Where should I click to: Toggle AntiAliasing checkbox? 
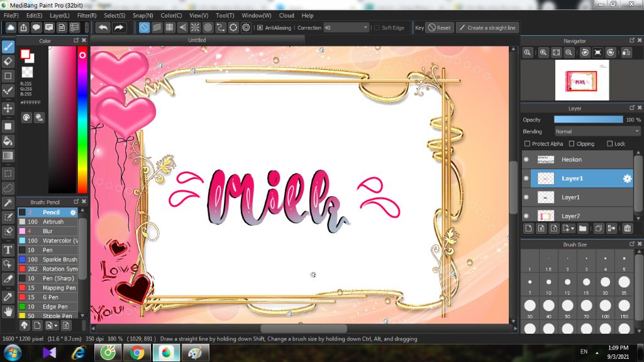point(260,28)
